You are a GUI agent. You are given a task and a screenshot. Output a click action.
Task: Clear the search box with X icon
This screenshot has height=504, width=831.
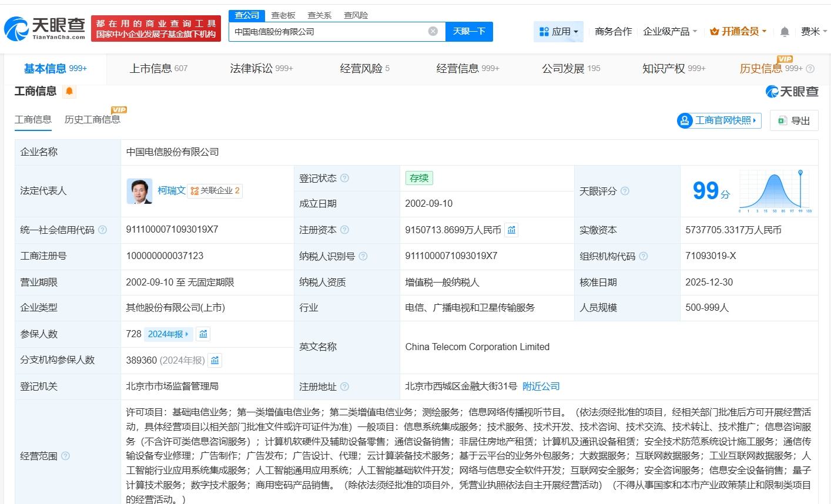433,31
